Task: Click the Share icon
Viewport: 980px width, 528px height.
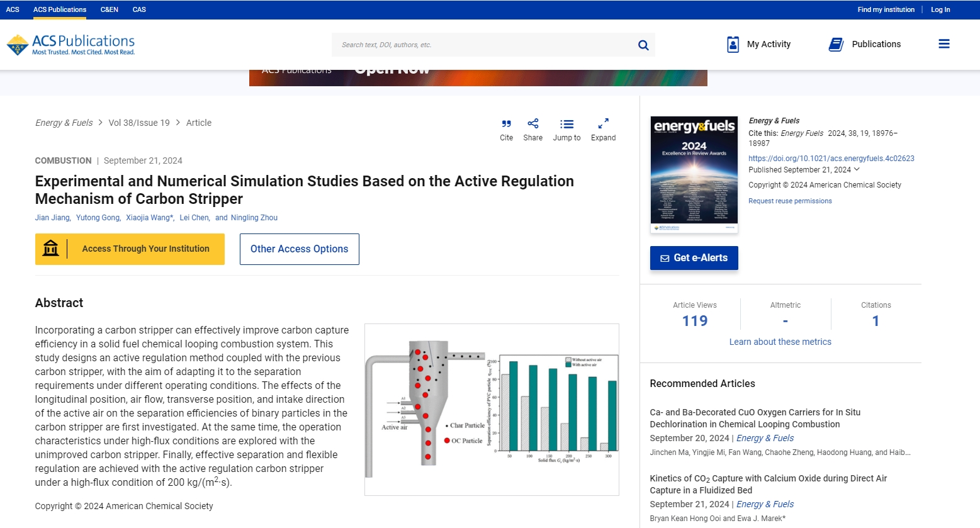Action: pyautogui.click(x=532, y=123)
